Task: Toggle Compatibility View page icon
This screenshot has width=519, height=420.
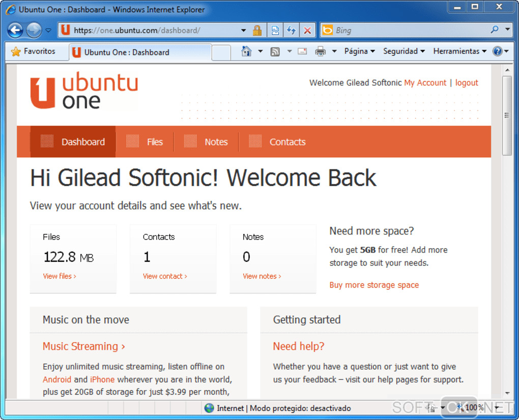Action: (x=275, y=31)
